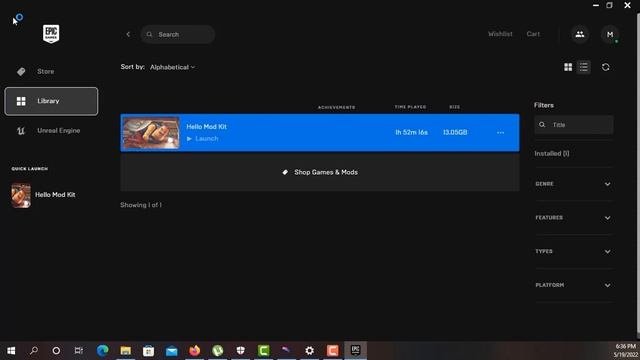Open Mail from the taskbar

171,351
